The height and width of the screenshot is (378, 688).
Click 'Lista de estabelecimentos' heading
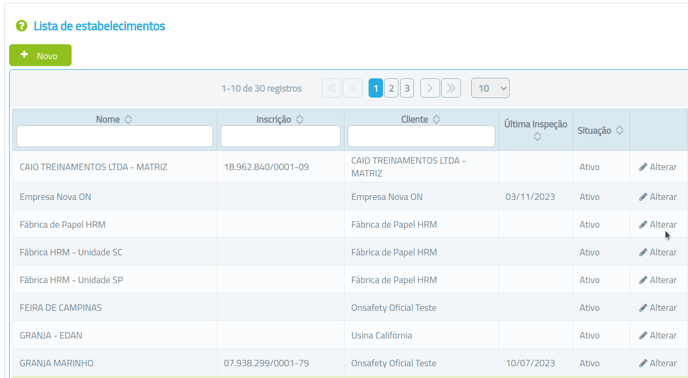tap(99, 26)
